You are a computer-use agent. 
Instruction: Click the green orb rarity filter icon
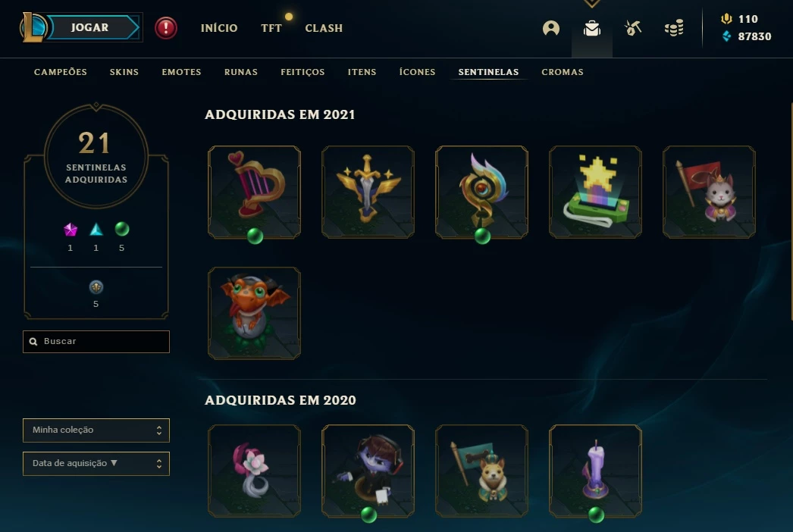[x=122, y=229]
